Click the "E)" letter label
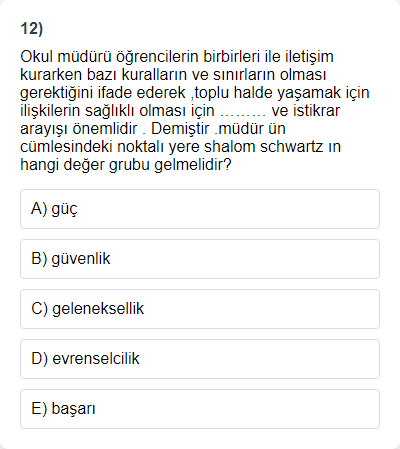Viewport: 400px width, 449px height. 39,409
